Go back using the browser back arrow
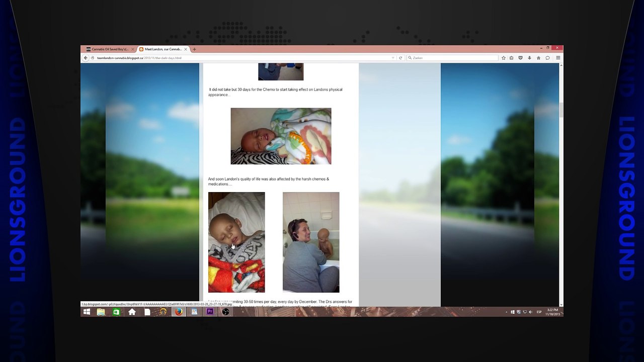The height and width of the screenshot is (362, 644). [86, 58]
